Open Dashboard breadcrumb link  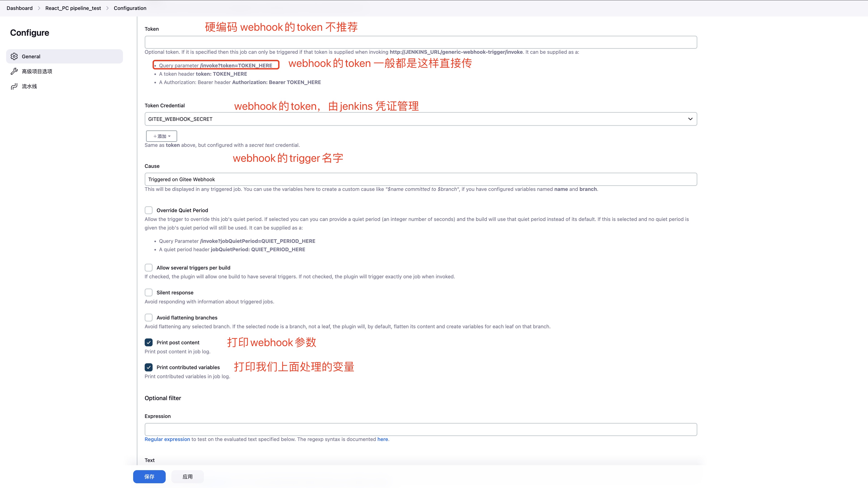point(19,8)
